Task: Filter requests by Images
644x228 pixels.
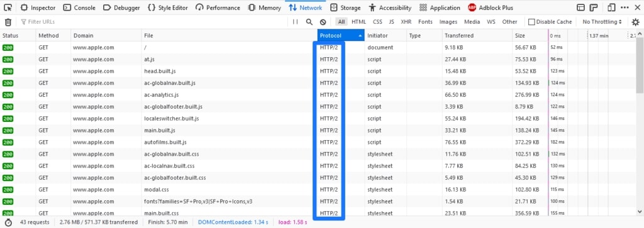Action: click(448, 22)
